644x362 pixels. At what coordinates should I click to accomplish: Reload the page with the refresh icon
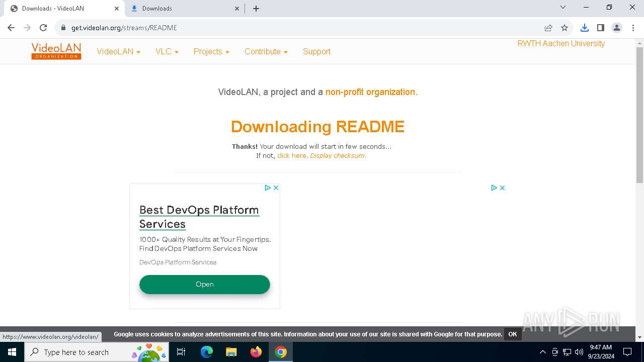pyautogui.click(x=43, y=28)
